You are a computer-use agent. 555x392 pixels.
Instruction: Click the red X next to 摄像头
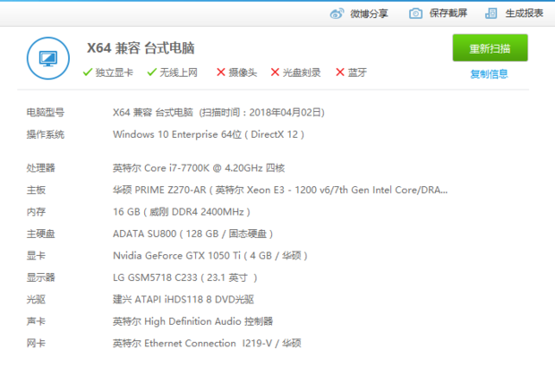(x=221, y=72)
